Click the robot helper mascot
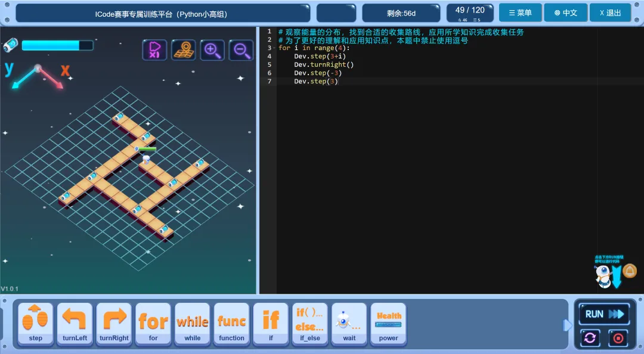This screenshot has height=354, width=644. [x=603, y=276]
